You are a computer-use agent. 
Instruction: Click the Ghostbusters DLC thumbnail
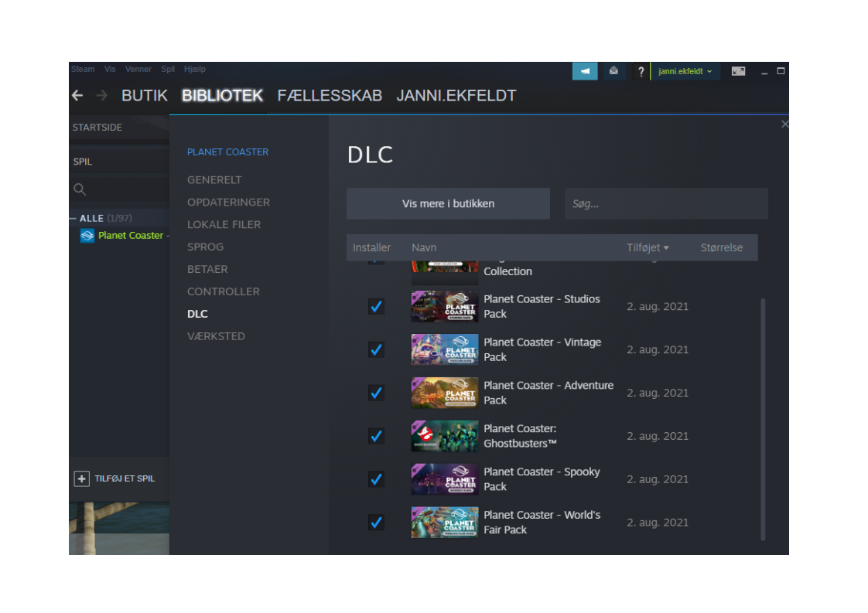point(445,436)
